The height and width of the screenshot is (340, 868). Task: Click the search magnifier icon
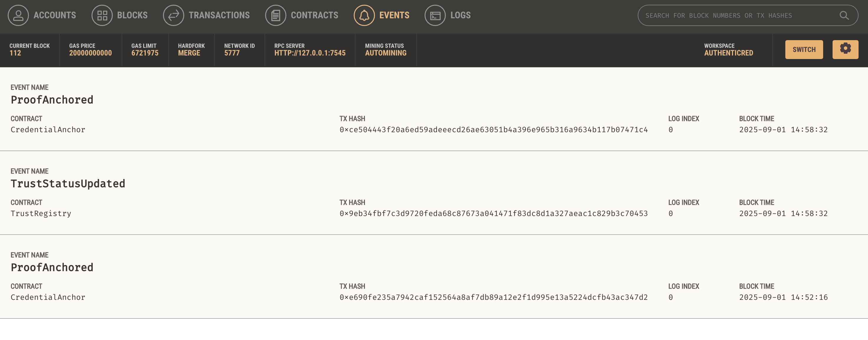pyautogui.click(x=844, y=16)
